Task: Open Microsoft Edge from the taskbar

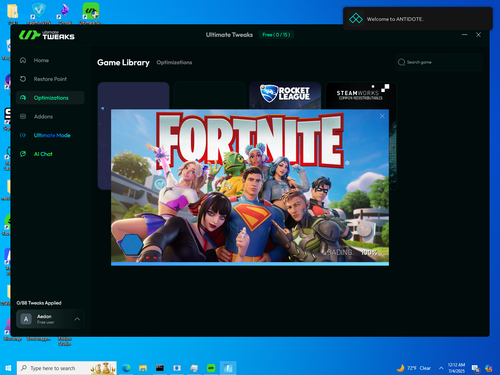Action: coord(126,368)
